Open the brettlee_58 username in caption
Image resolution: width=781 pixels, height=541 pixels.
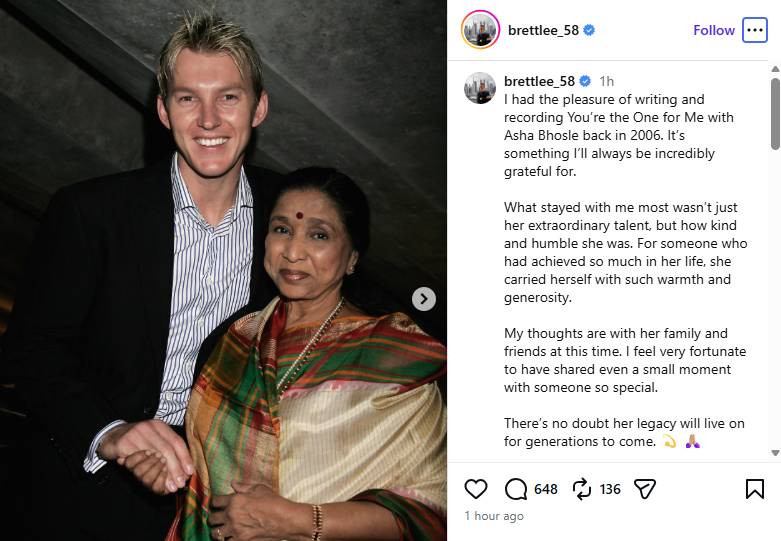539,81
